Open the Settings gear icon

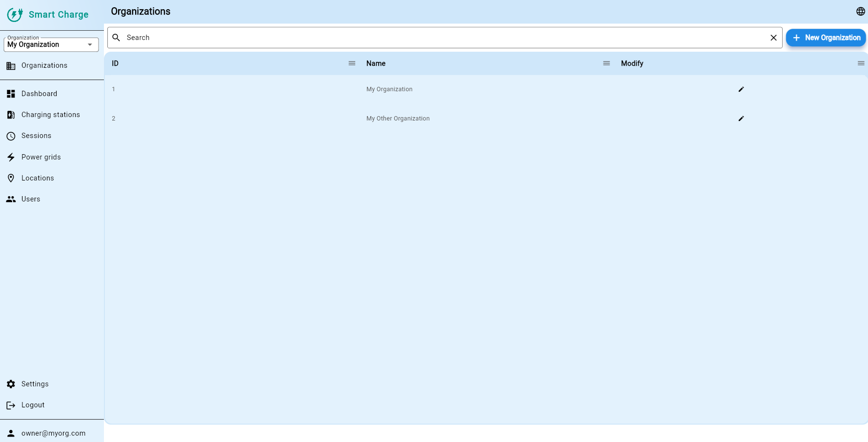point(11,384)
